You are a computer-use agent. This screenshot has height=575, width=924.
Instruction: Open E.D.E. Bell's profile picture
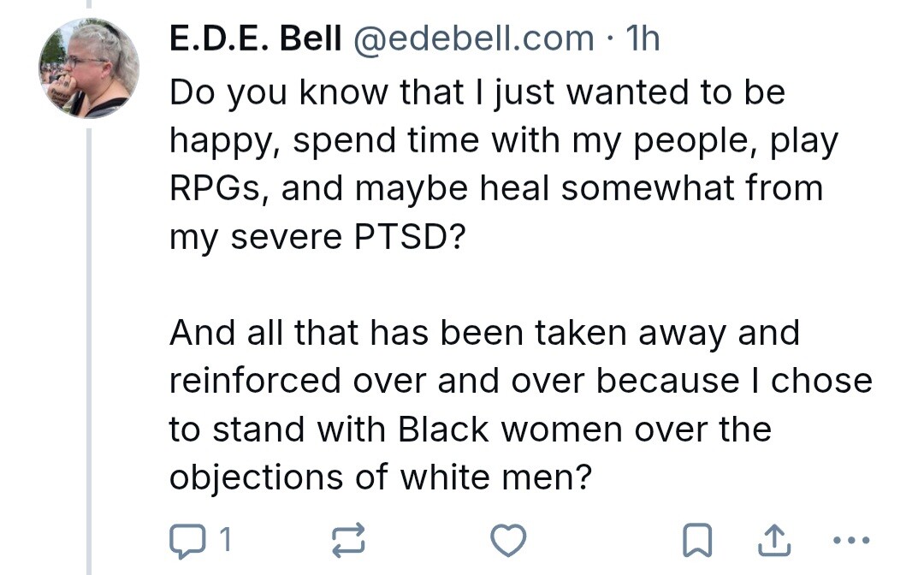pos(89,68)
